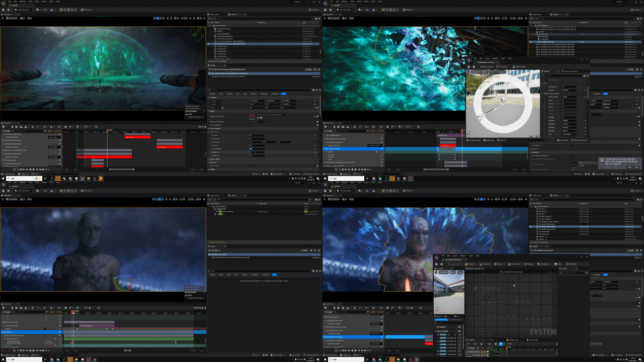Click the Sequencer playhead in top-left timeline
Image resolution: width=644 pixels, height=362 pixels.
pyautogui.click(x=107, y=131)
